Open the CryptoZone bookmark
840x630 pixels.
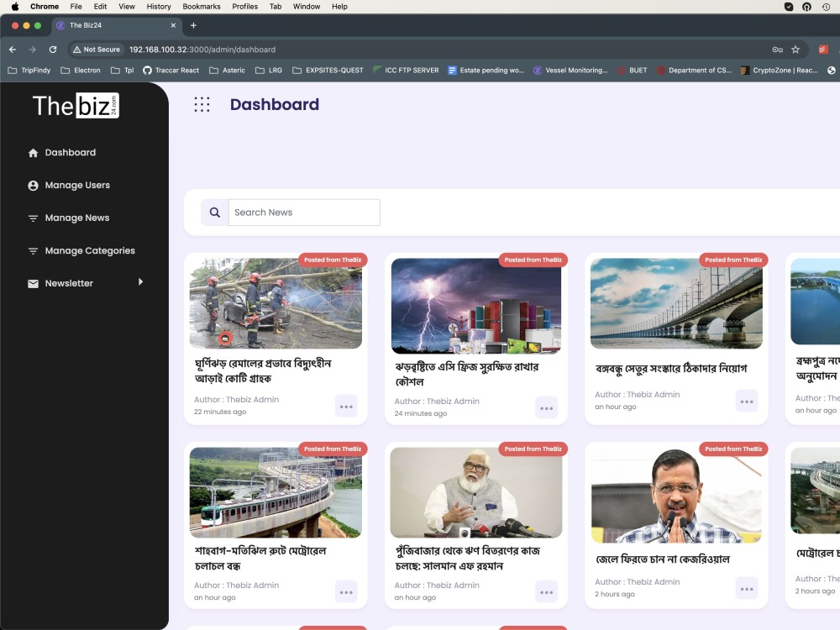click(780, 71)
